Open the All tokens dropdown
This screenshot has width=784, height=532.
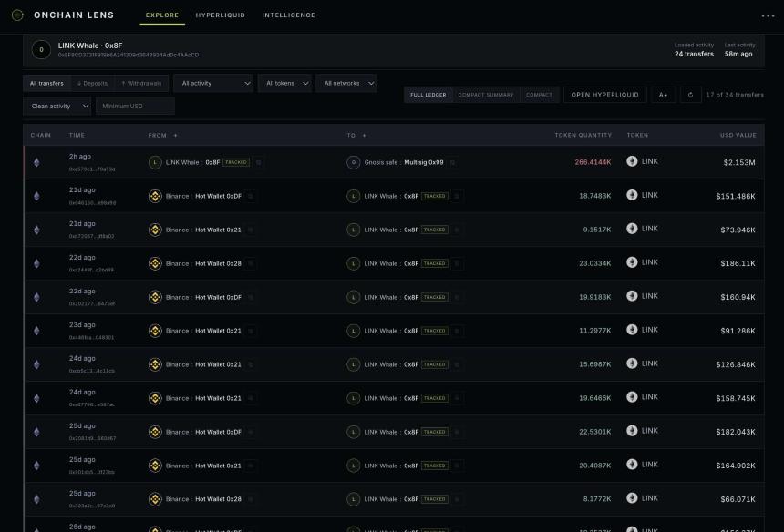285,84
